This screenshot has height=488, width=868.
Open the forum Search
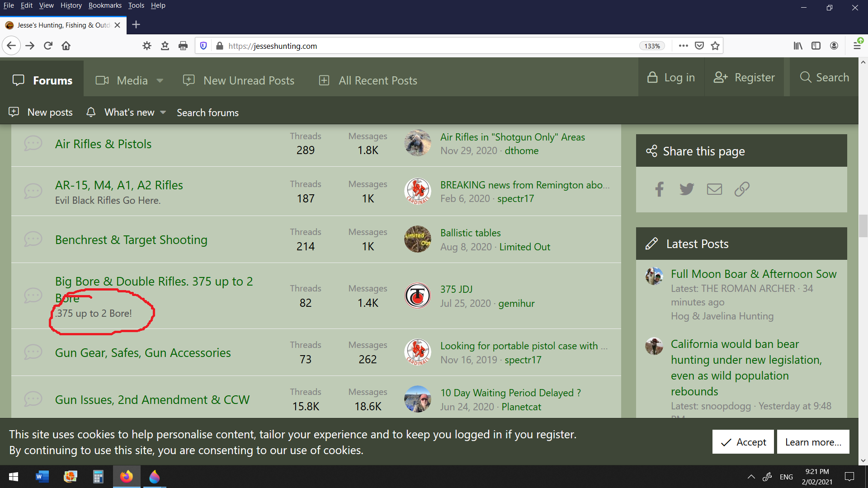(825, 77)
